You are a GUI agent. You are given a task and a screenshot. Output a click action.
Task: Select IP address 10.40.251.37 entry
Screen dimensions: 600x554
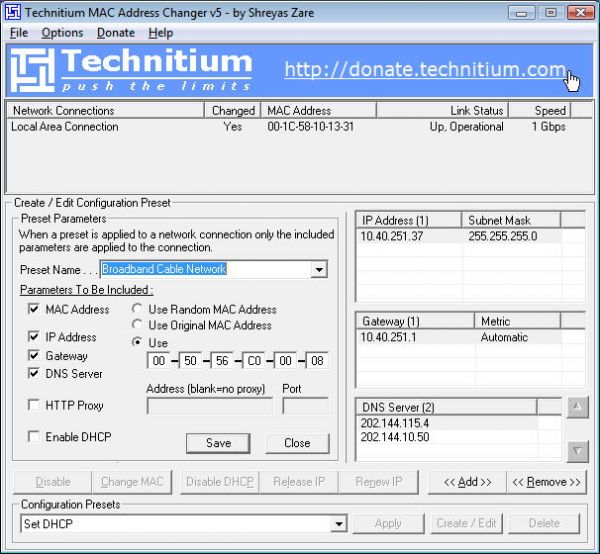coord(392,236)
